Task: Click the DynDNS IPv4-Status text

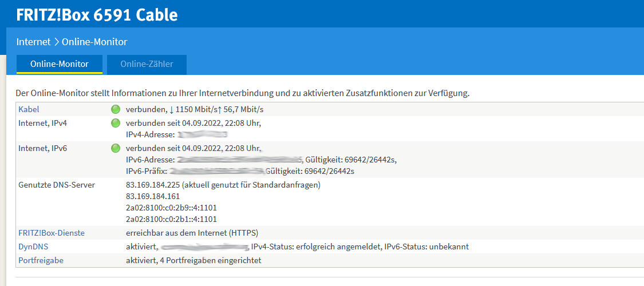Action: (x=316, y=247)
